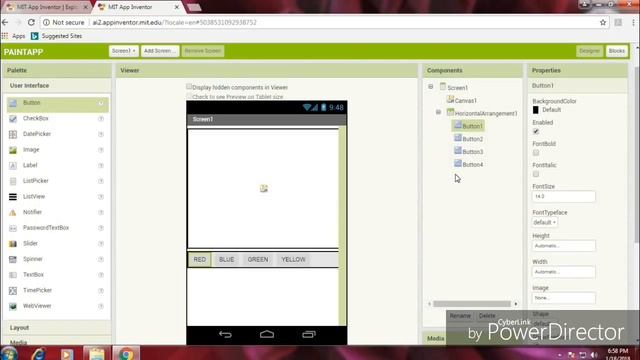Tap the phone preview home icon
The image size is (640, 360).
point(267,334)
